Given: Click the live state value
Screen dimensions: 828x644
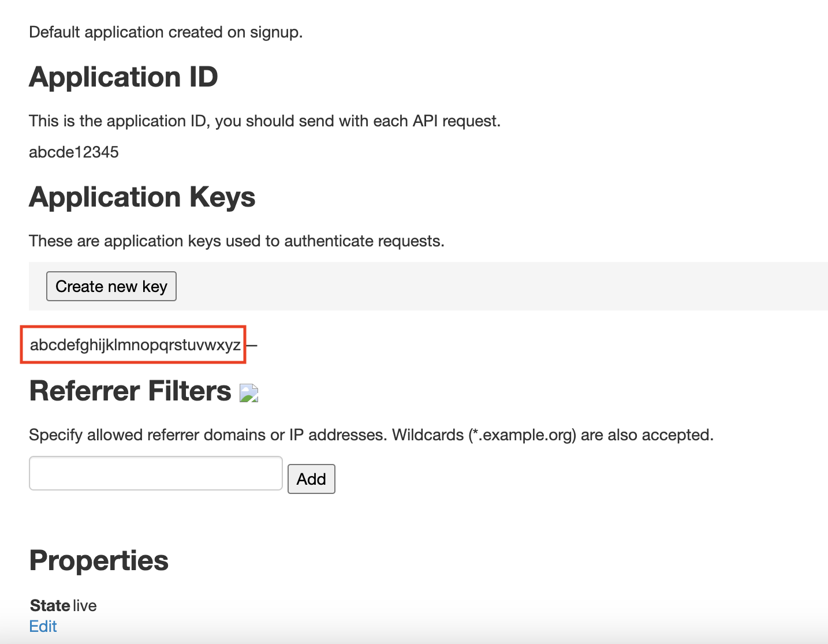Looking at the screenshot, I should 84,605.
